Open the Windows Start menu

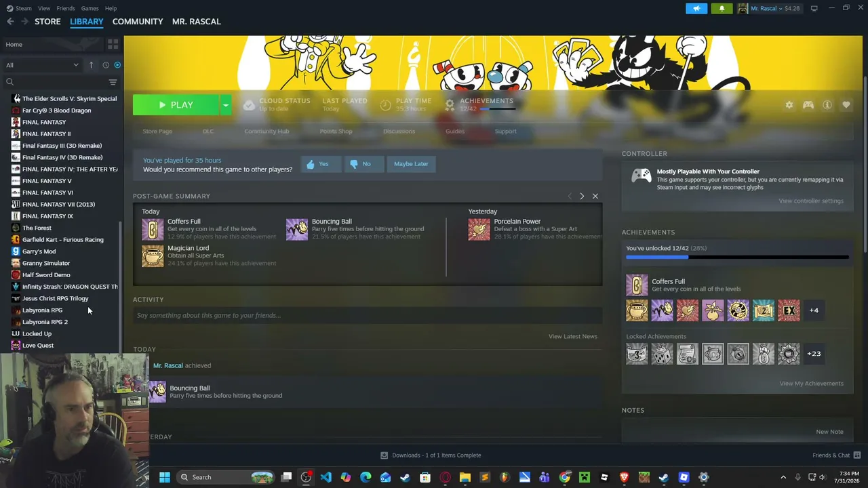point(164,477)
